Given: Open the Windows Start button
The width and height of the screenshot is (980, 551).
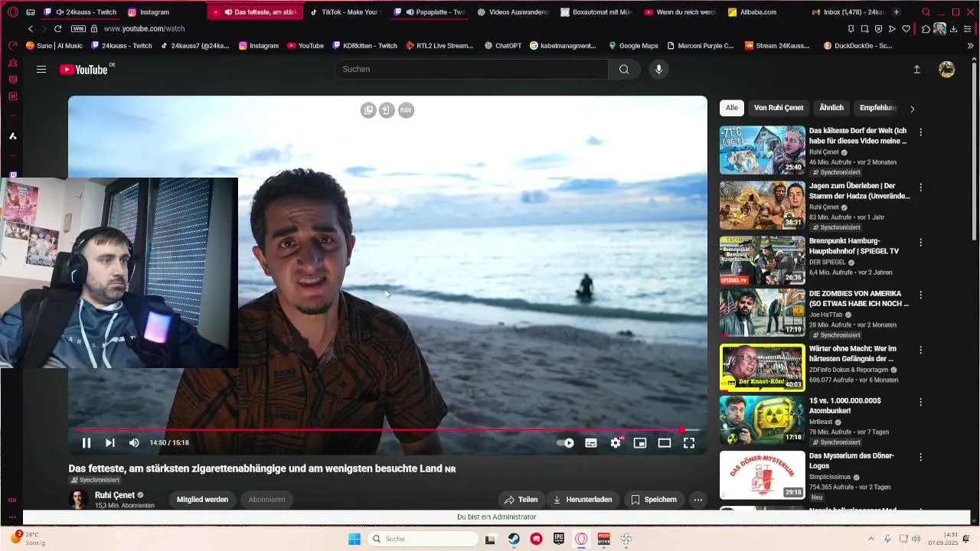Looking at the screenshot, I should click(354, 539).
